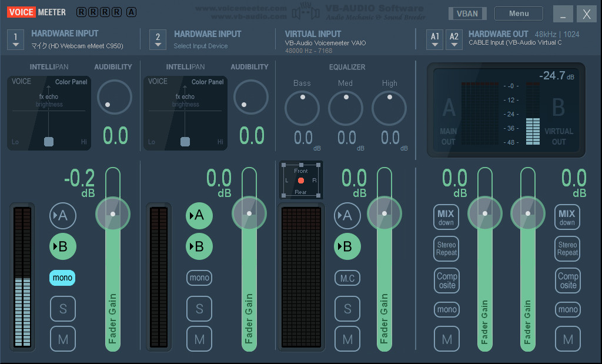Click the -24.7 dB output level readout
This screenshot has height=364, width=602.
point(557,76)
